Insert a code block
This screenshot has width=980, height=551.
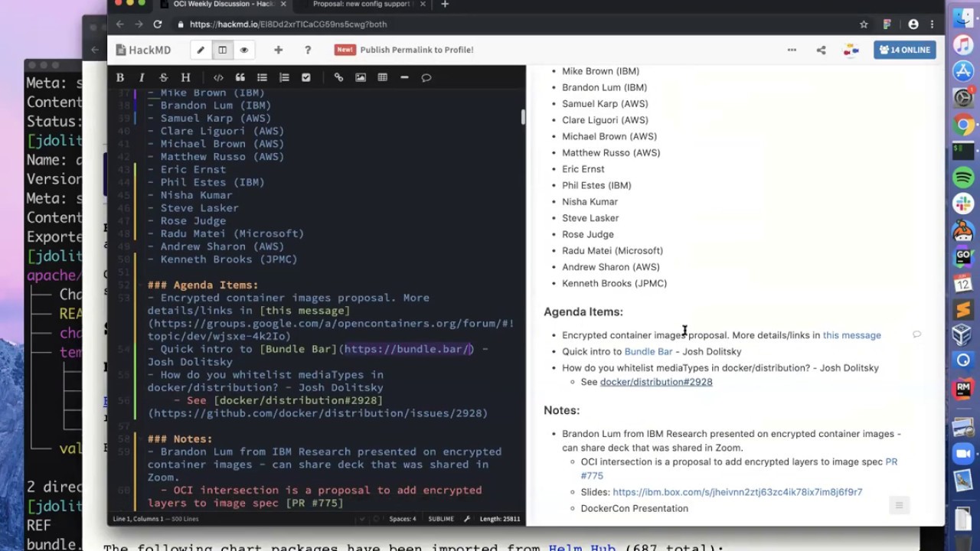[x=218, y=77]
